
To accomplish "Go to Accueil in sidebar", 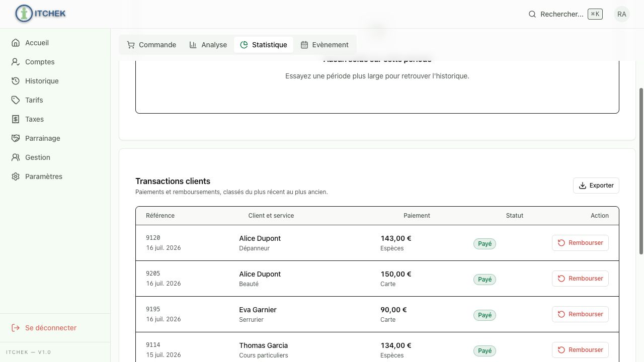I will click(x=55, y=43).
